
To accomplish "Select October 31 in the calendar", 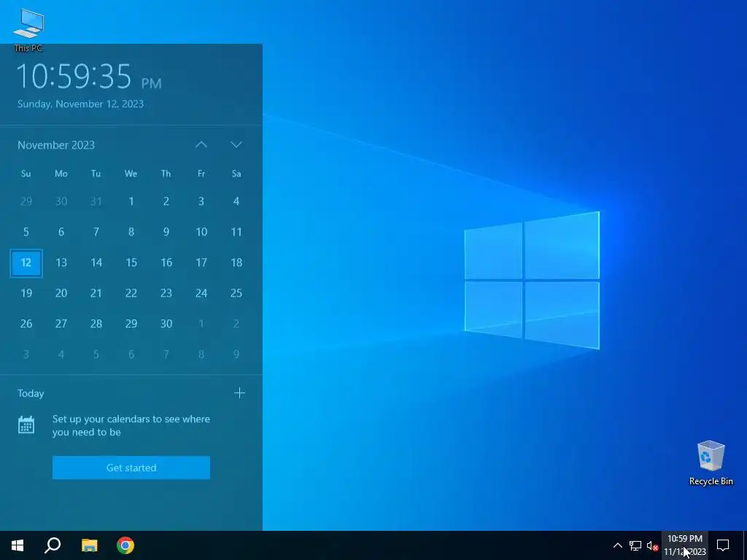I will [96, 201].
